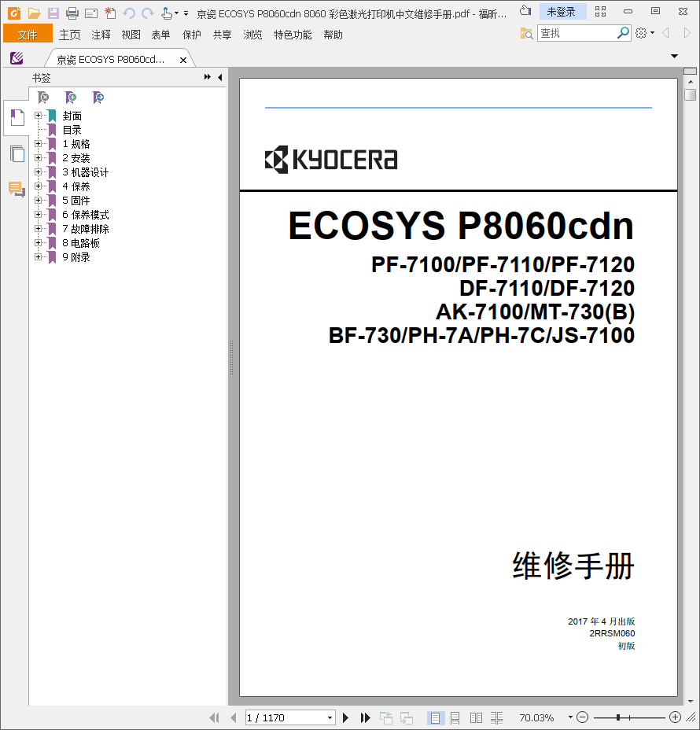This screenshot has width=700, height=730.
Task: Open the Comments panel sidebar icon
Action: coord(17,189)
